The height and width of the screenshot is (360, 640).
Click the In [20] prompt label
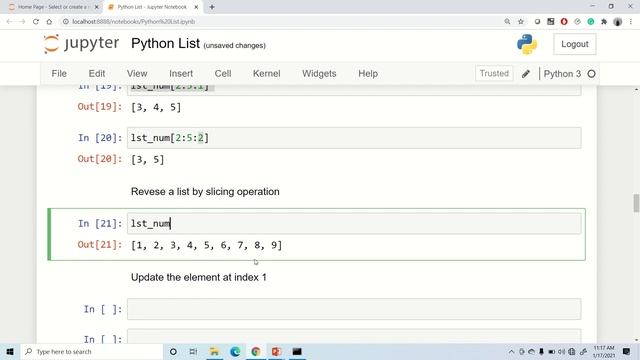tap(100, 138)
